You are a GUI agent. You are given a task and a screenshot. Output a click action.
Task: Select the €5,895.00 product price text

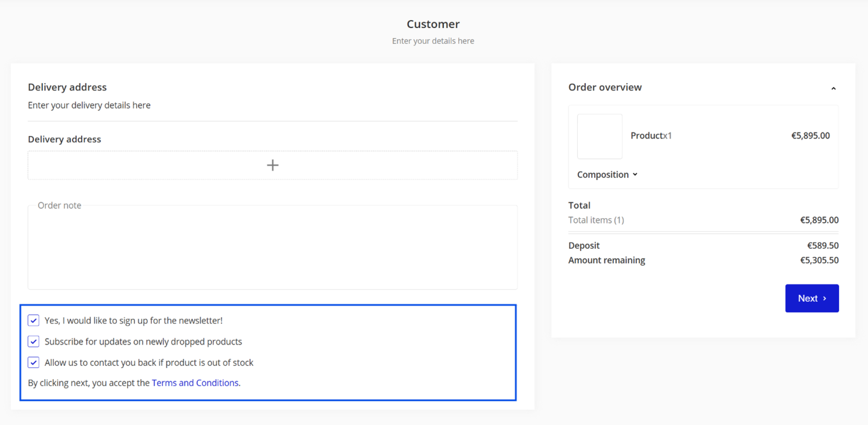[810, 136]
